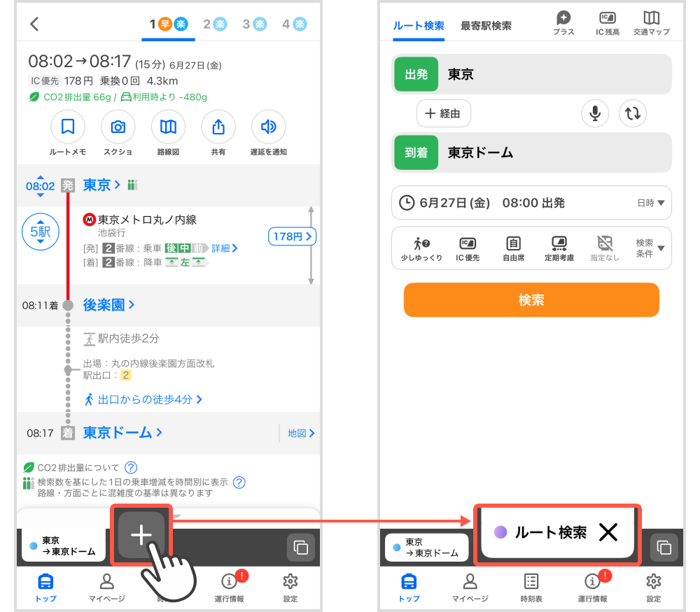Open the 地図 map link
Viewport: 700px width, 612px height.
click(x=301, y=433)
